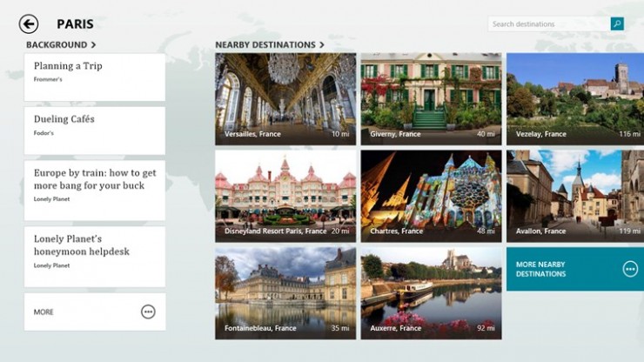Screen dimensions: 644x362
Task: Click the search magnifier icon
Action: [x=617, y=24]
